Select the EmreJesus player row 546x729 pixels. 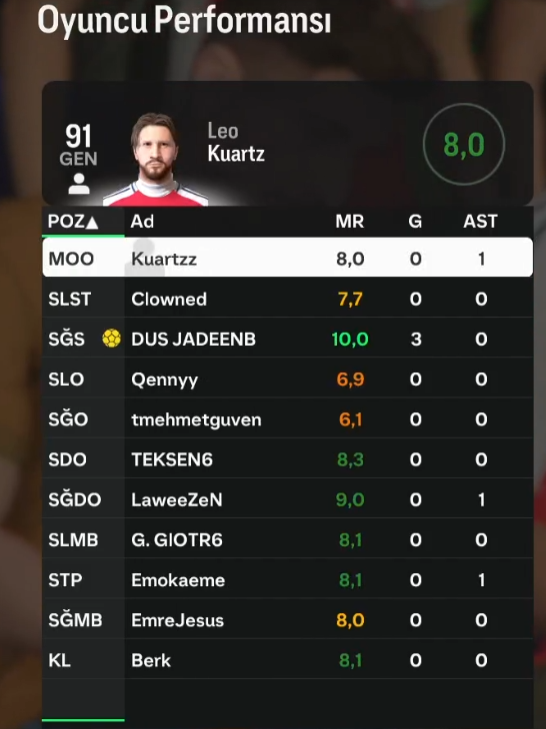287,620
